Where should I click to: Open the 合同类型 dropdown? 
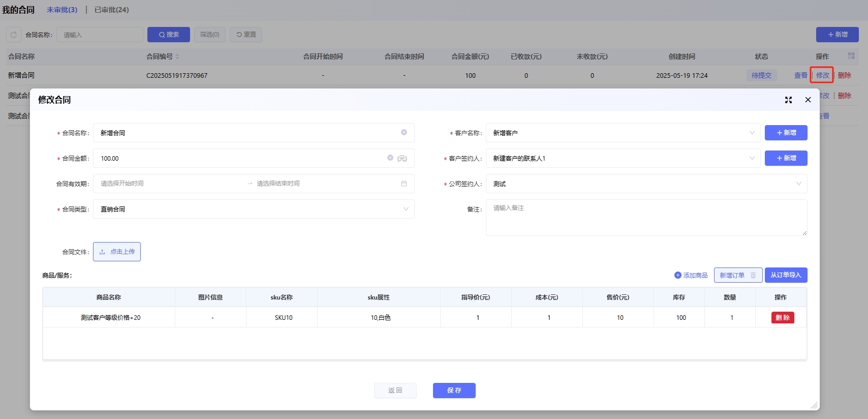coord(406,209)
